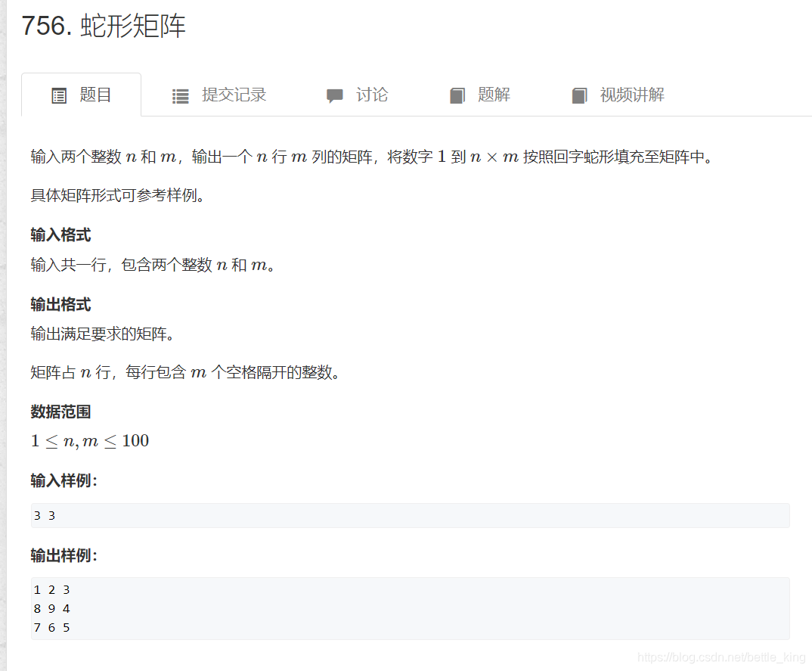Click the line 输出满足要求的矩阵
The width and height of the screenshot is (812, 671).
point(102,334)
